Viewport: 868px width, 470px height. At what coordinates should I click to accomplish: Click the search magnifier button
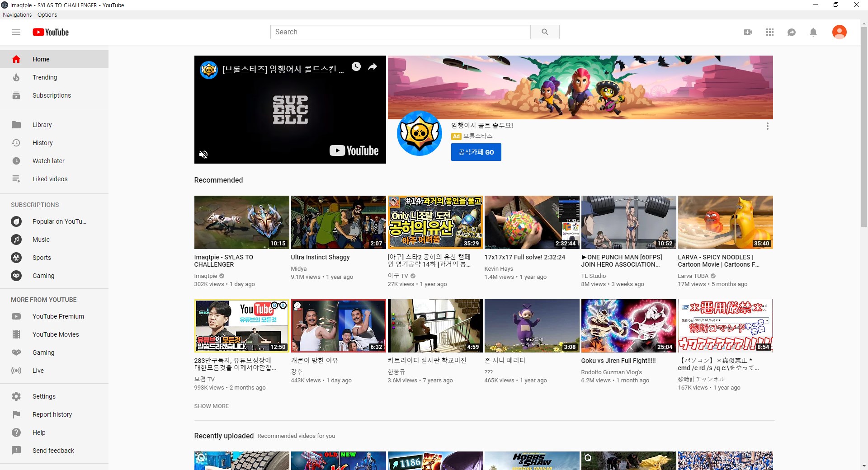[x=545, y=32]
